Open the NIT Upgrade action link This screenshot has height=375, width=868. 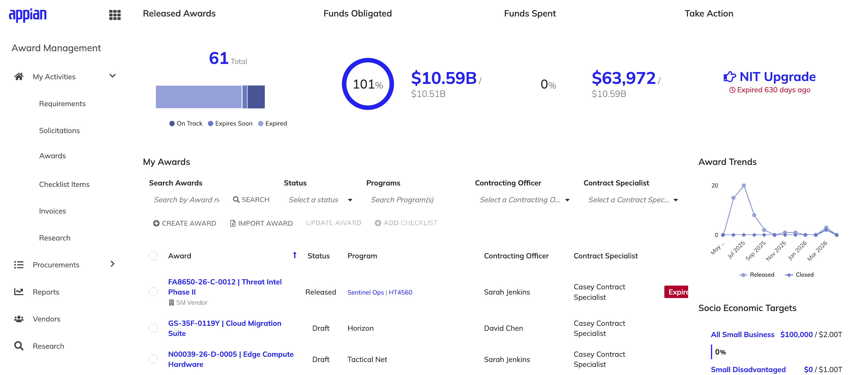pos(777,77)
